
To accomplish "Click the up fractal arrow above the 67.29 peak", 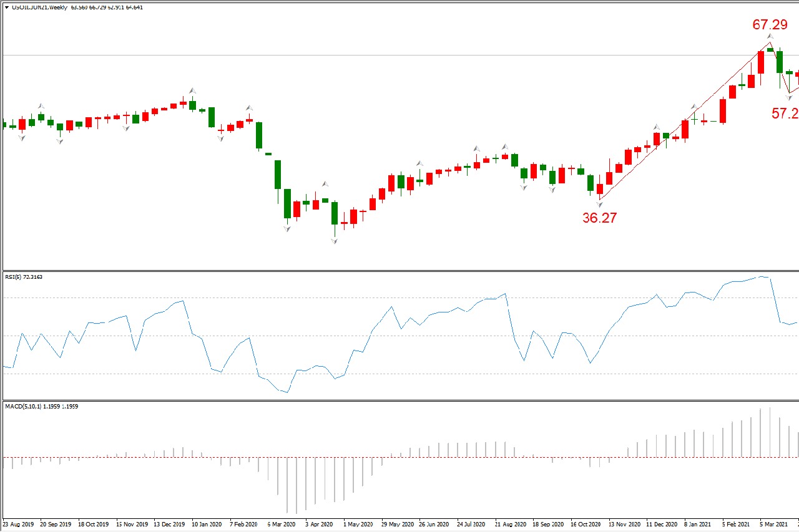I will [x=770, y=37].
